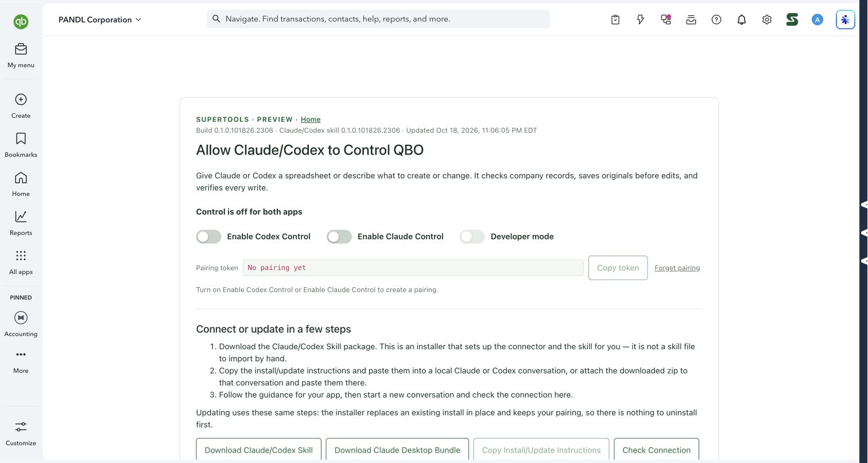The width and height of the screenshot is (868, 463).
Task: Open All apps grid icon
Action: 21,256
